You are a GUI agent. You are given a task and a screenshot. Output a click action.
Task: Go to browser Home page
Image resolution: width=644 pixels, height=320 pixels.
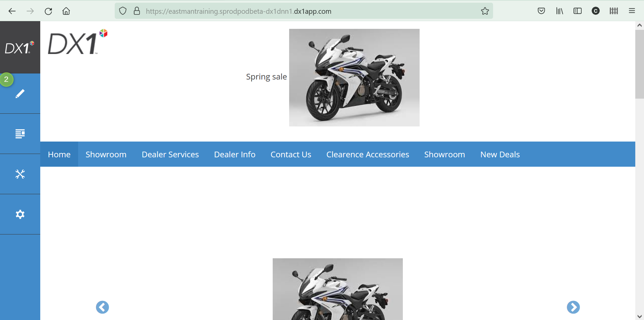[66, 11]
